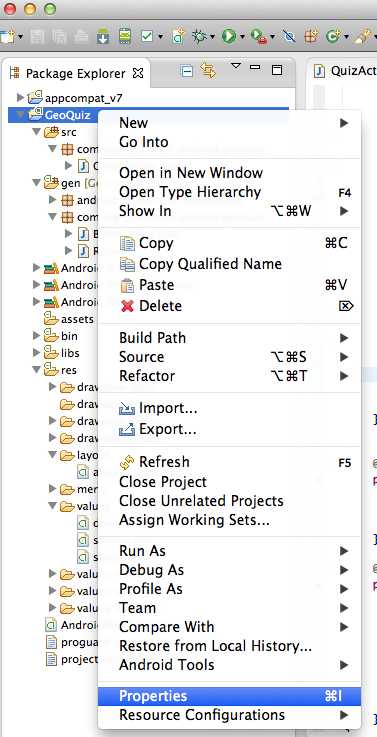Click the New Android XML file icon
The width and height of the screenshot is (377, 737).
pyautogui.click(x=177, y=36)
